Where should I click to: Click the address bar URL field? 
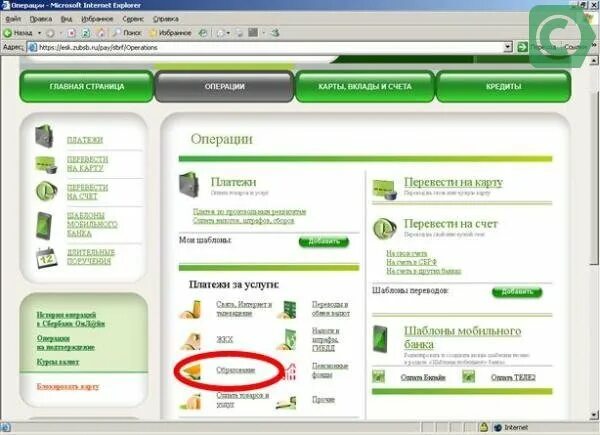click(x=266, y=47)
